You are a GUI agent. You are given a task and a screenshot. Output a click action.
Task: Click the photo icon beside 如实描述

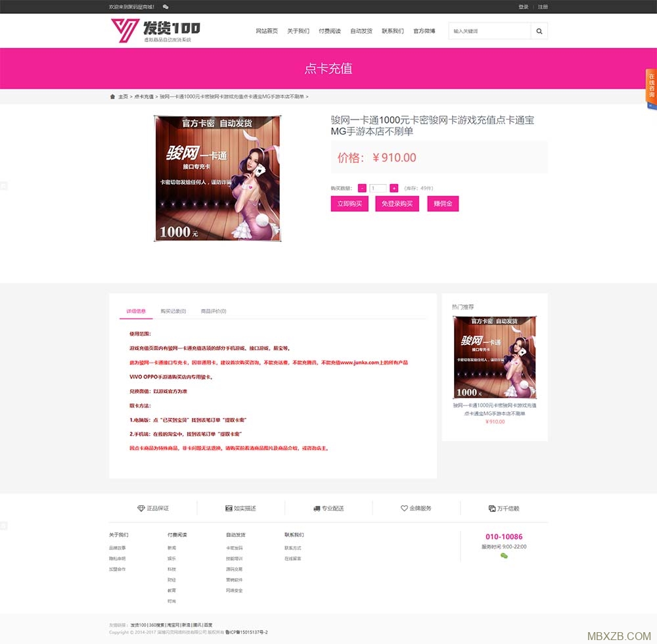coord(229,508)
